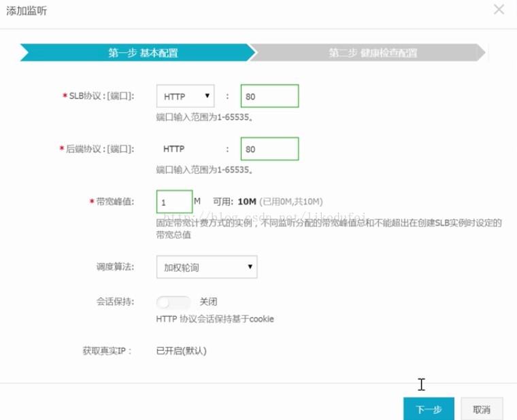Select the 第一步 基本配置 step tab
The height and width of the screenshot is (420, 517).
tap(138, 53)
